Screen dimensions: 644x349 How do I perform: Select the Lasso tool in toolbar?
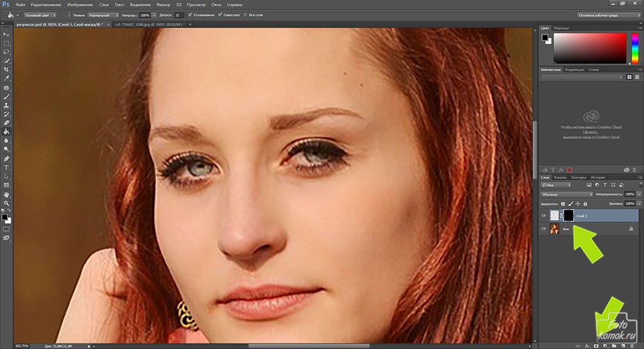tap(6, 52)
